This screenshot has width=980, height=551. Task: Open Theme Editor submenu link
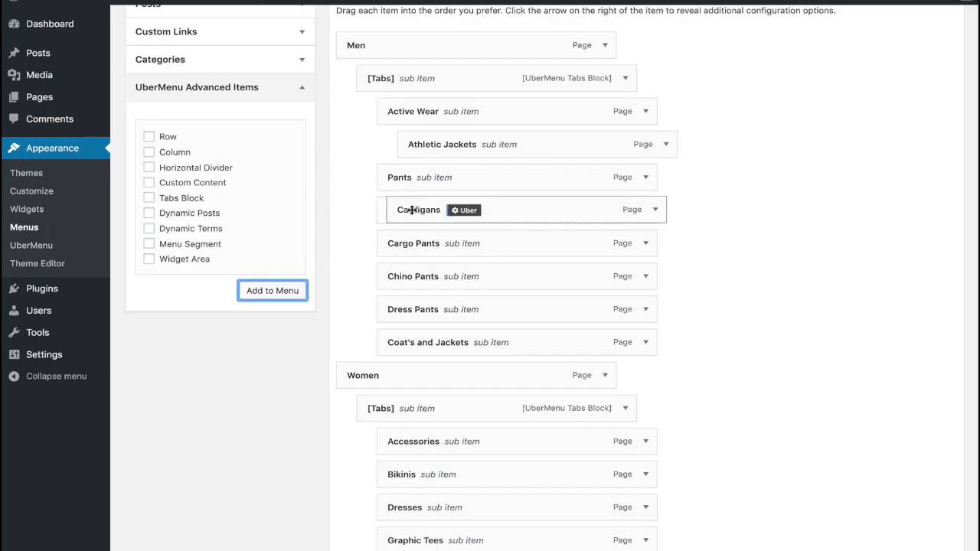coord(38,263)
